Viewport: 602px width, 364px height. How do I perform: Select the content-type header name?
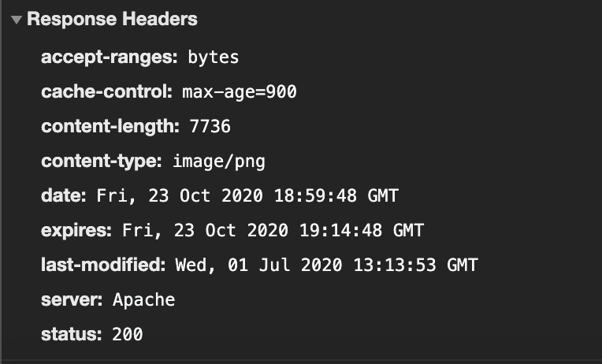coord(102,162)
